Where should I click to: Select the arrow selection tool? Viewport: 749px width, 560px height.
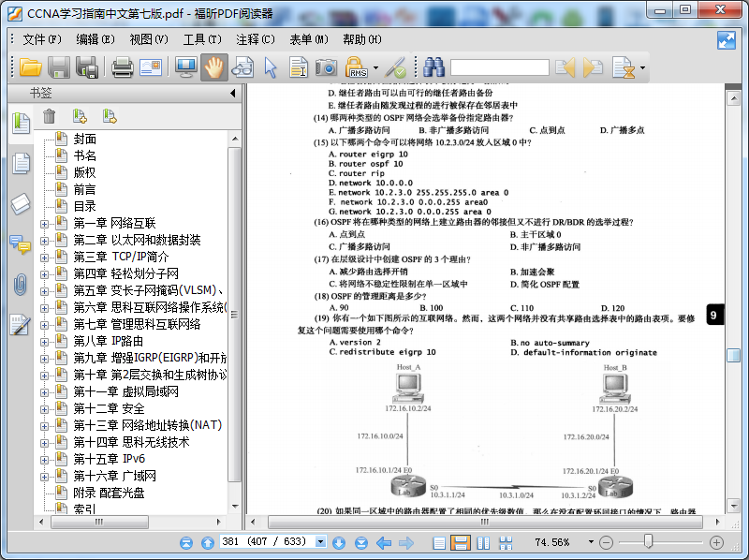point(271,67)
